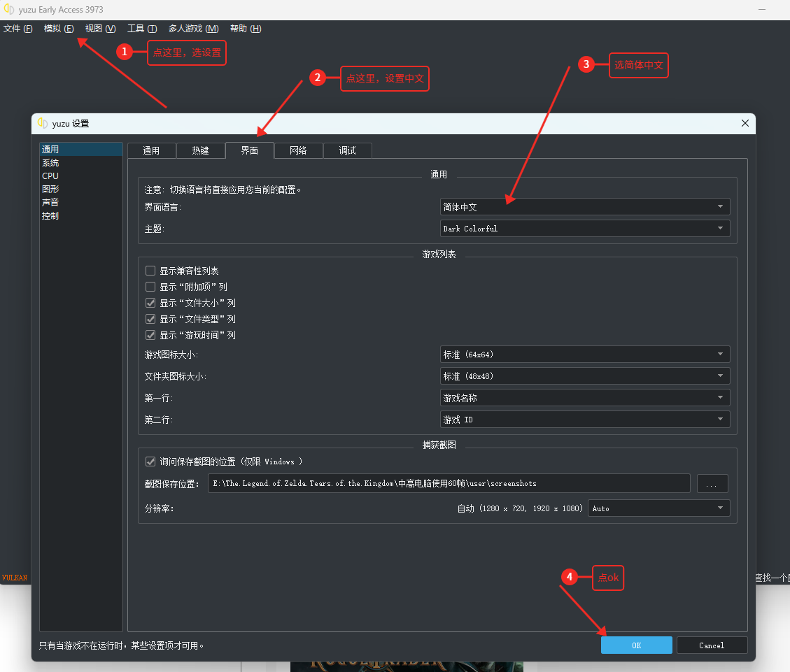Screen dimensions: 790x672
Task: Uncheck the 显示"文件大小"列 checkbox
Action: click(x=150, y=303)
